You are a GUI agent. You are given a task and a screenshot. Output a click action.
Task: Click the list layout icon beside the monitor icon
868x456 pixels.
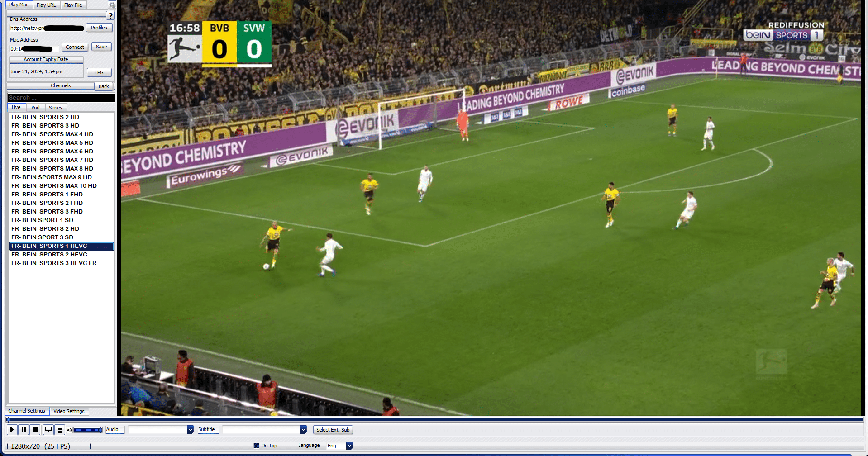[x=60, y=430]
